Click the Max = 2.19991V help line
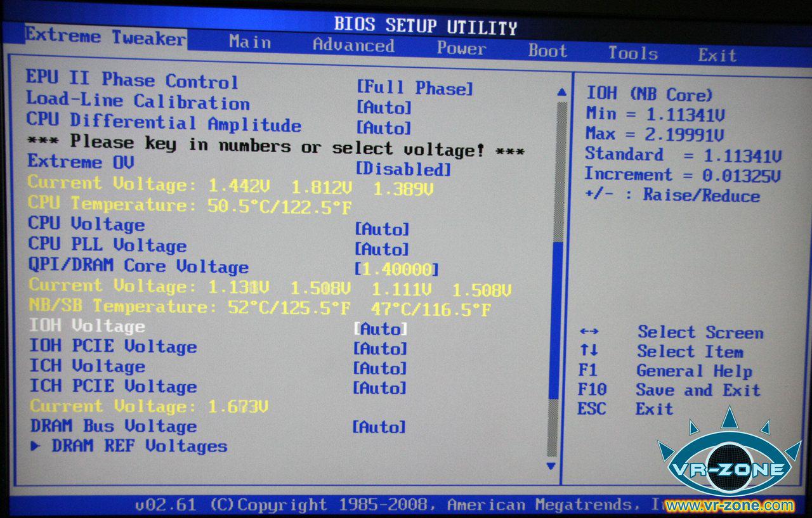The image size is (812, 518). click(x=655, y=134)
